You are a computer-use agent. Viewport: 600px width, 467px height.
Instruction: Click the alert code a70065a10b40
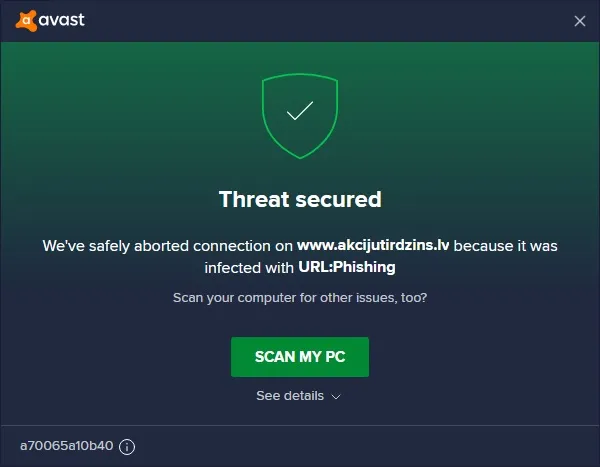tap(67, 446)
